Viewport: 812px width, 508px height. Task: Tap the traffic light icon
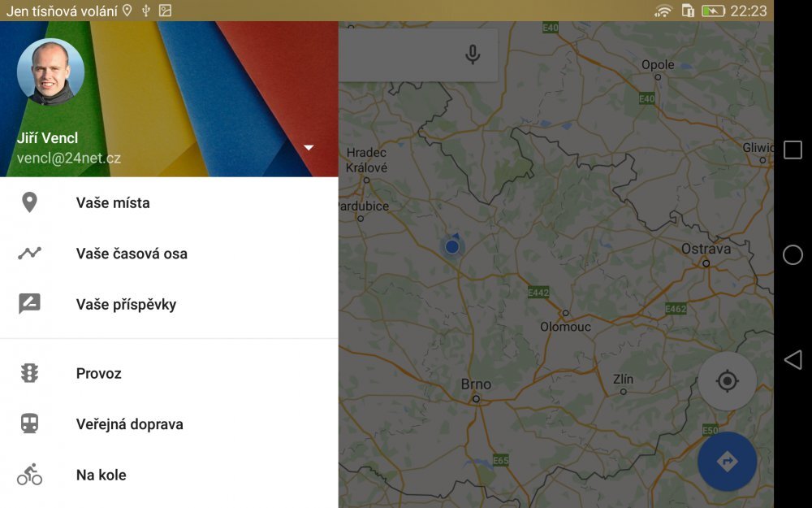29,373
